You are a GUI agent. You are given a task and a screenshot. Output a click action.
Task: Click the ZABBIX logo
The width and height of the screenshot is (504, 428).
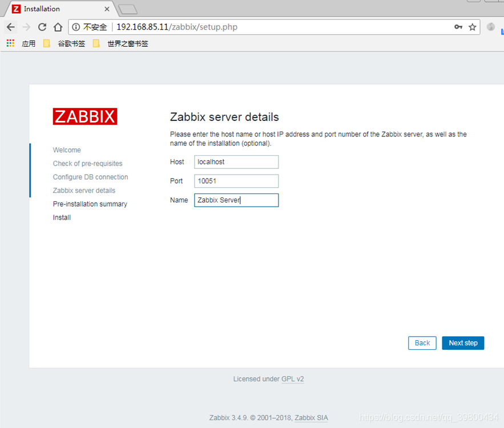click(x=85, y=116)
